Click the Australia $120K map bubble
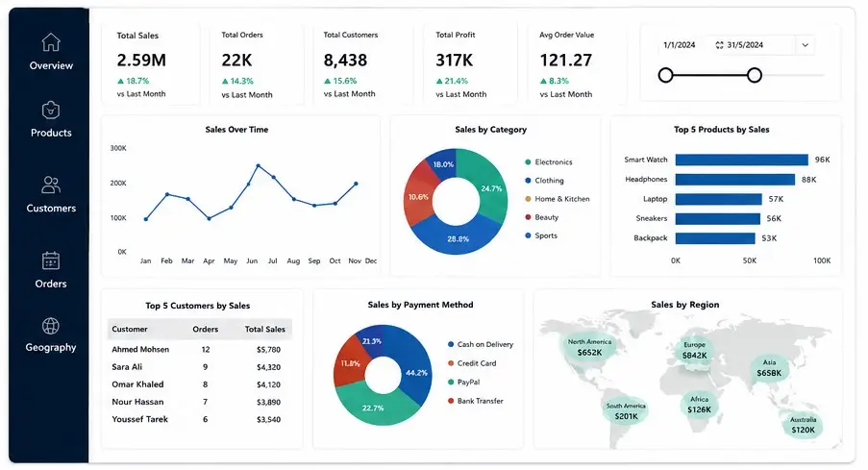The height and width of the screenshot is (470, 868). (x=803, y=425)
